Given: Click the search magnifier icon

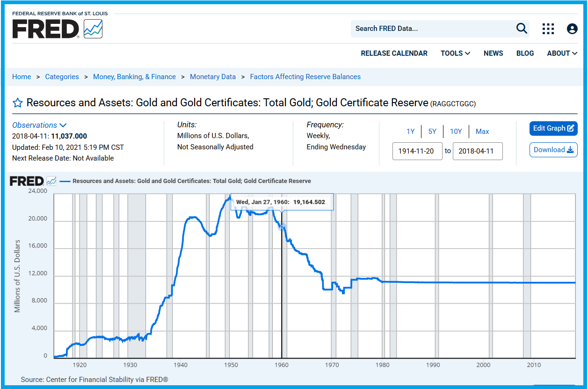Looking at the screenshot, I should [x=522, y=29].
